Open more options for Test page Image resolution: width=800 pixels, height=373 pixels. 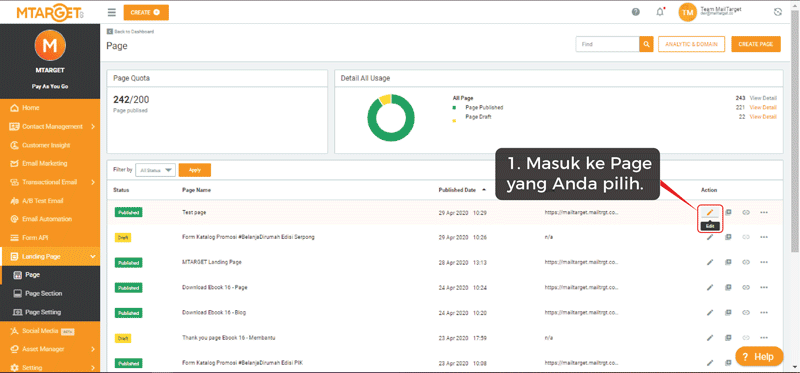[764, 212]
